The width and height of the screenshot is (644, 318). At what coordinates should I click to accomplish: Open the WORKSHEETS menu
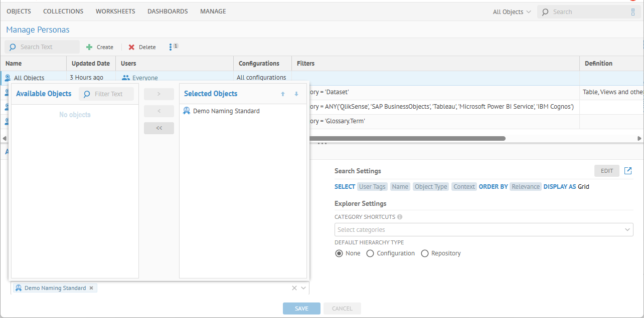pos(115,11)
